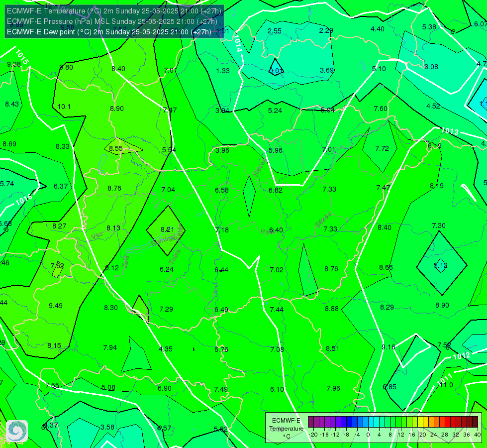
Task: Click the dew point value 7.29
Action: [x=166, y=309]
